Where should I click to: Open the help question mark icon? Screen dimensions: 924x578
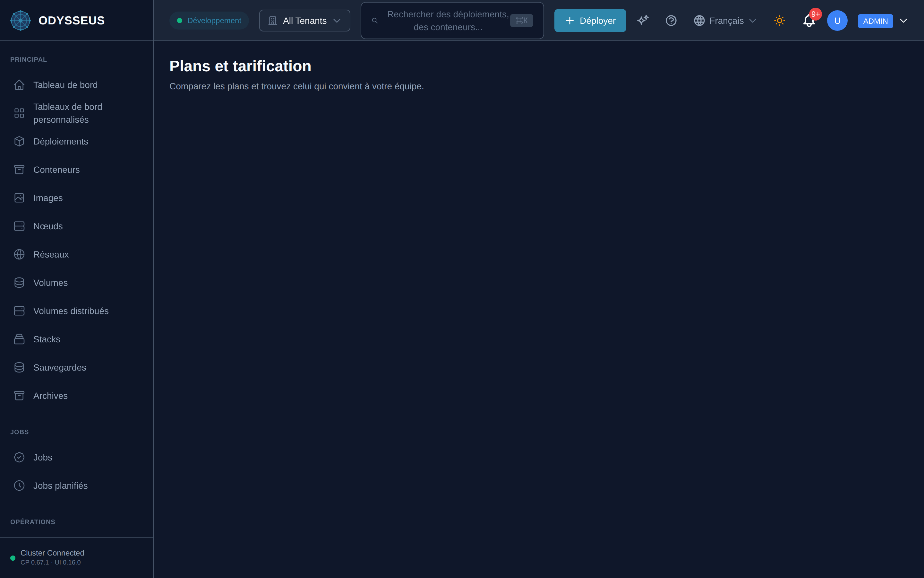tap(671, 20)
